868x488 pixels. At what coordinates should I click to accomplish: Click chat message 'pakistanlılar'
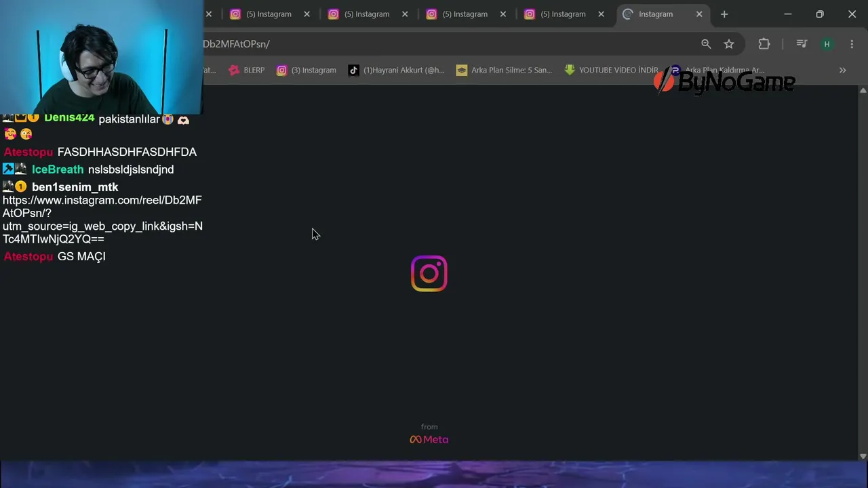tap(129, 119)
